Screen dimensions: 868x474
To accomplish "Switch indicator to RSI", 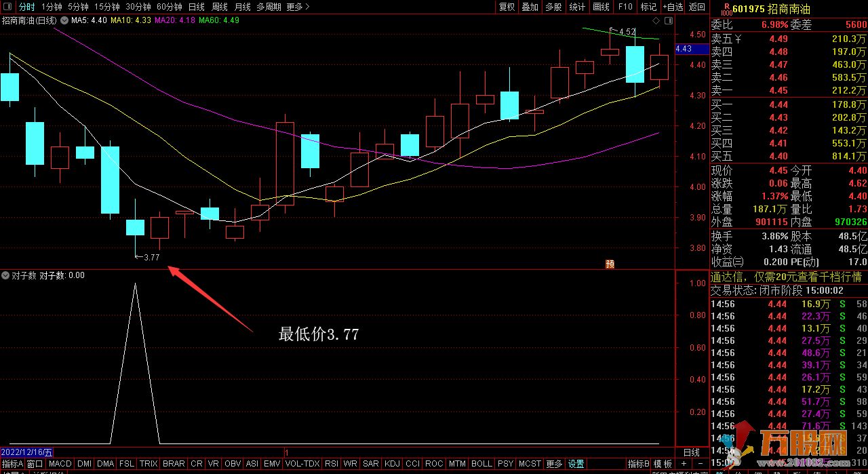I will (332, 464).
